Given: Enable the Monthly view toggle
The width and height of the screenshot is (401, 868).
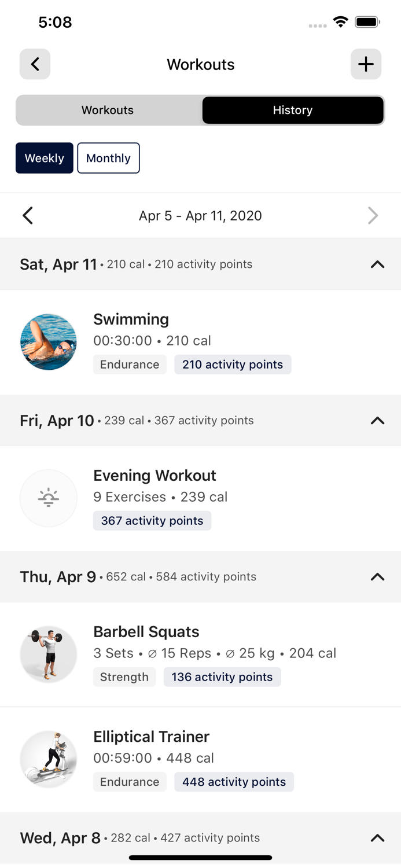Looking at the screenshot, I should (108, 157).
